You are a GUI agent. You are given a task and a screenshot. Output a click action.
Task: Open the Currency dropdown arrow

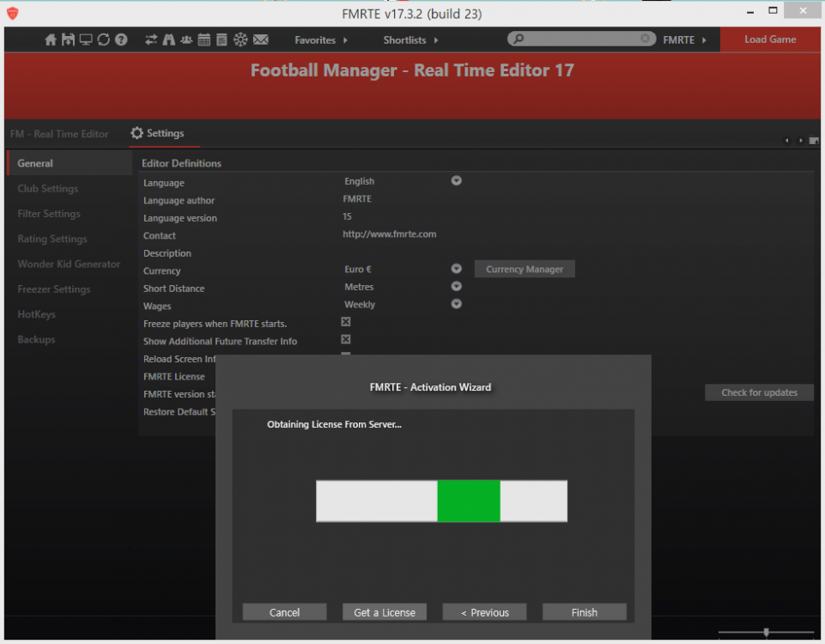[457, 269]
